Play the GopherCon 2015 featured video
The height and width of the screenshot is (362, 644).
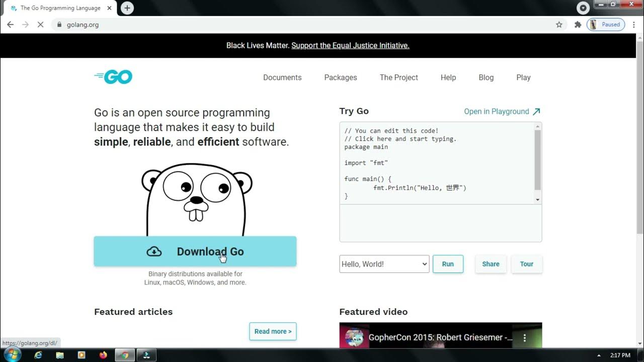(441, 335)
